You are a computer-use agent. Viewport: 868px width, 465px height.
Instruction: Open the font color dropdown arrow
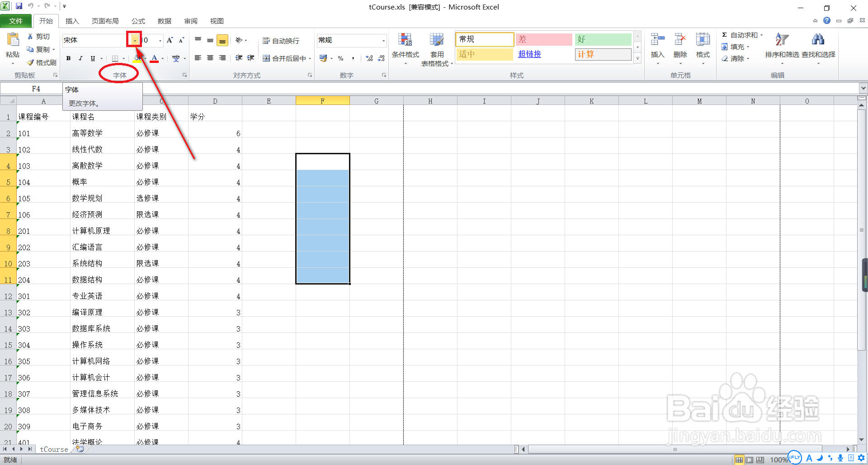pyautogui.click(x=162, y=58)
